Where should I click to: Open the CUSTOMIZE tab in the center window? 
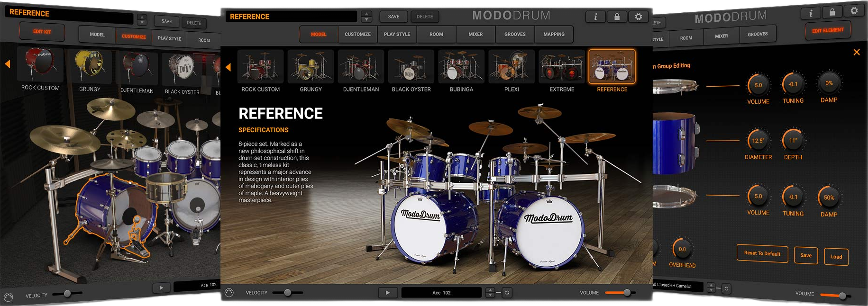point(357,34)
